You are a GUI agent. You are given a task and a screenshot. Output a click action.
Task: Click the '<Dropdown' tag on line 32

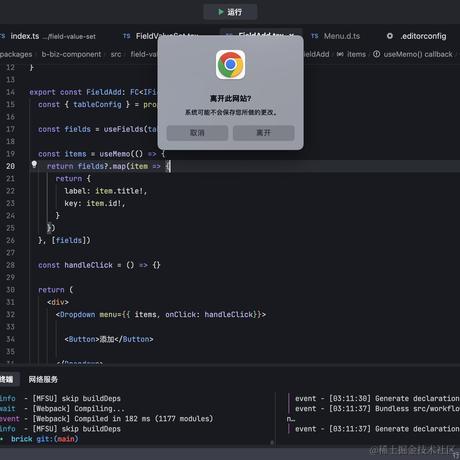75,314
